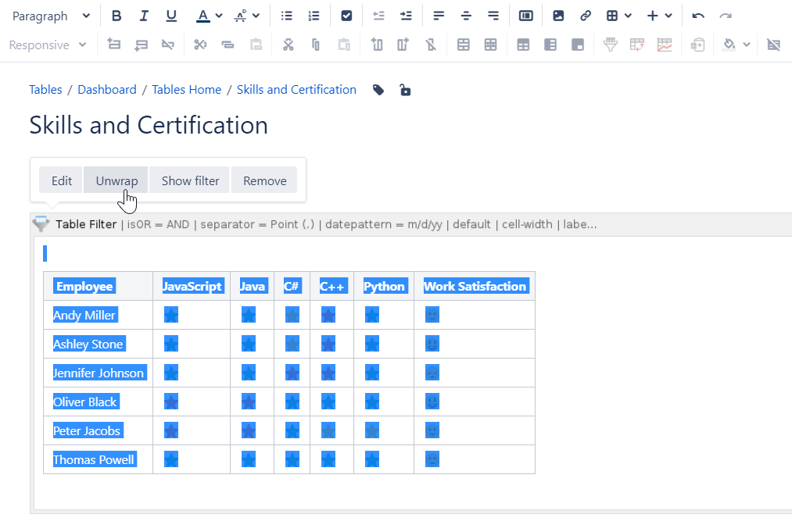Open the text color picker arrow
792x532 pixels.
click(219, 16)
